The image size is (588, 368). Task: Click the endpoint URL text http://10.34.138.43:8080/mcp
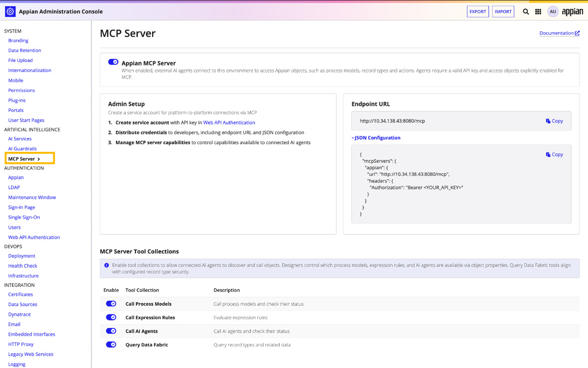pos(392,121)
